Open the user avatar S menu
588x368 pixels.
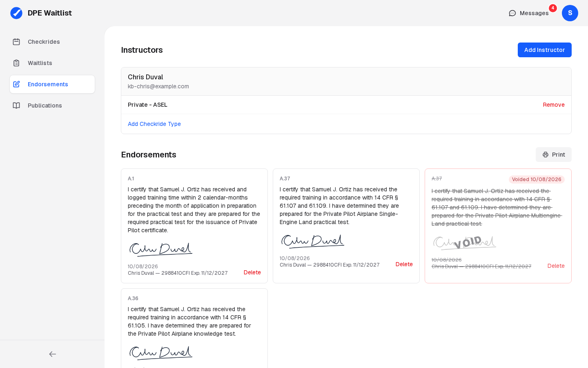tap(570, 13)
